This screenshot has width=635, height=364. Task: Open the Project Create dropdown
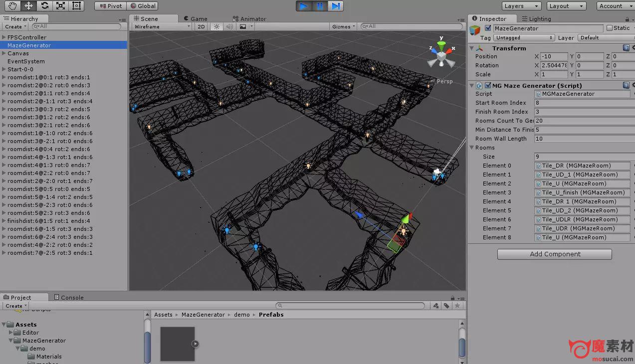[16, 306]
